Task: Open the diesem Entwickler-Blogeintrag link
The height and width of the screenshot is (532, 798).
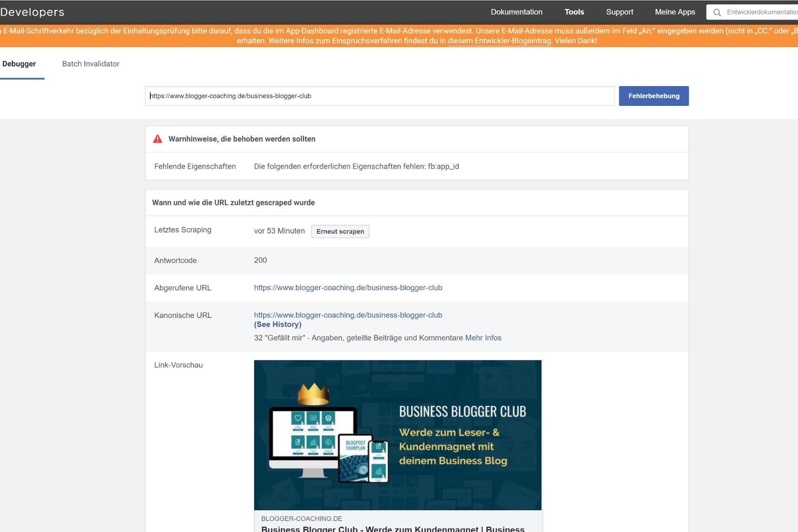Action: [499, 41]
